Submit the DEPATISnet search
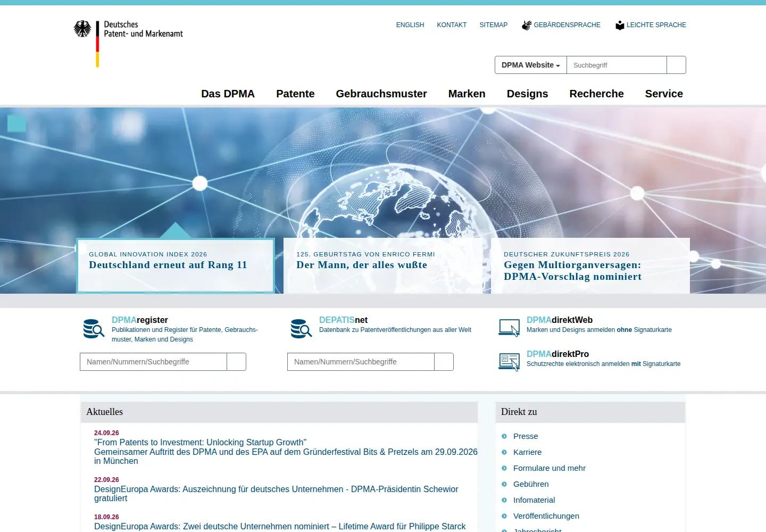 pos(444,362)
